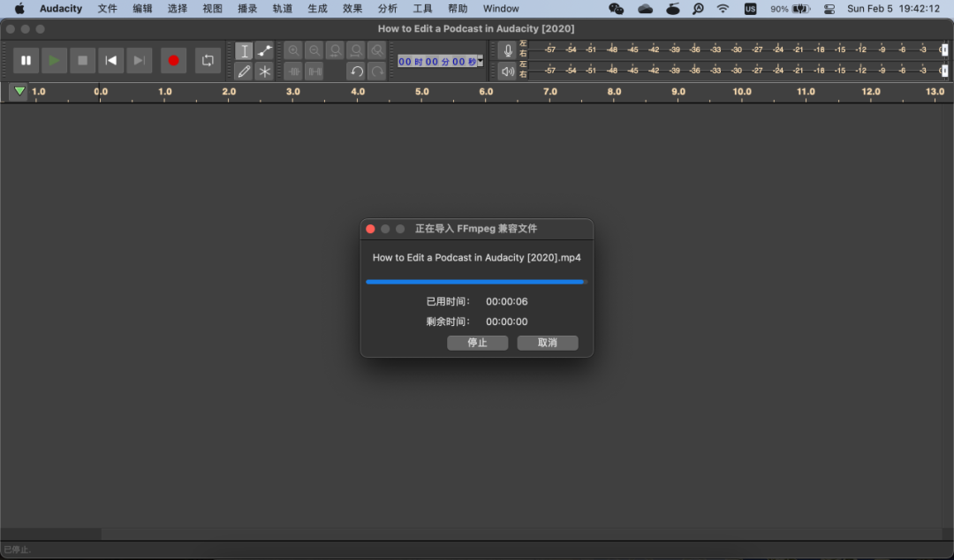Toggle the Selection I-beam tool
The image size is (954, 560).
[244, 51]
